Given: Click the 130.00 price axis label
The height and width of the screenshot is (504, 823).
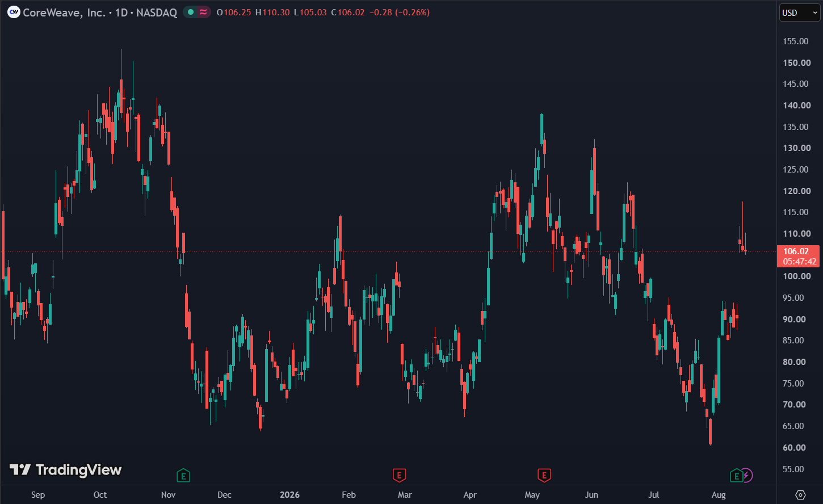Looking at the screenshot, I should tap(797, 148).
